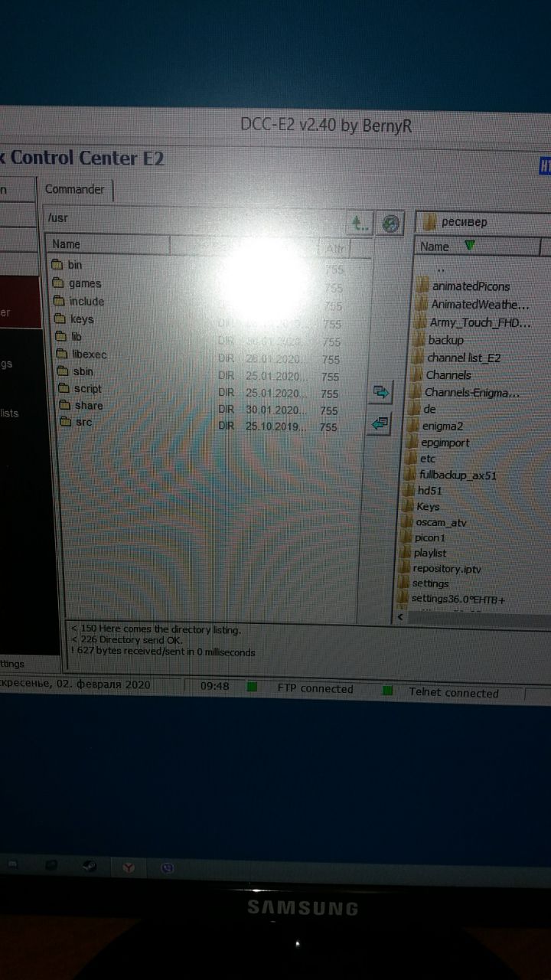Select the Channels local folder

(441, 375)
